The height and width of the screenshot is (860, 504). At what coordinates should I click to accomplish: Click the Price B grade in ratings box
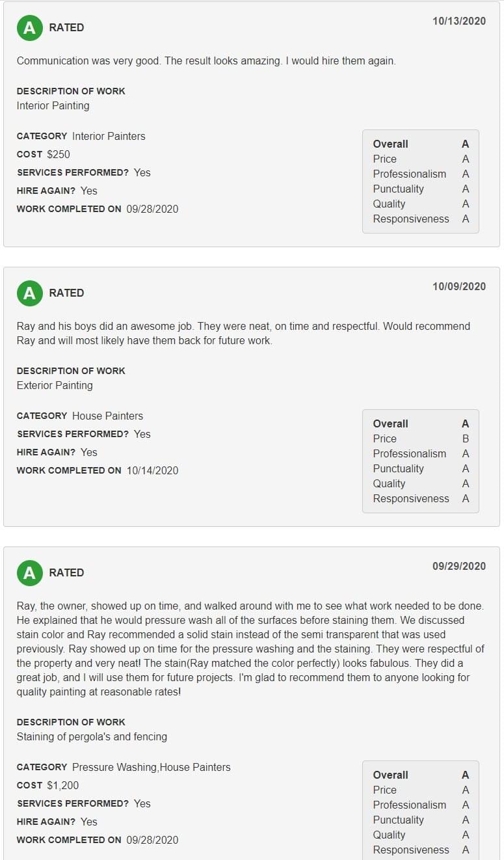465,438
